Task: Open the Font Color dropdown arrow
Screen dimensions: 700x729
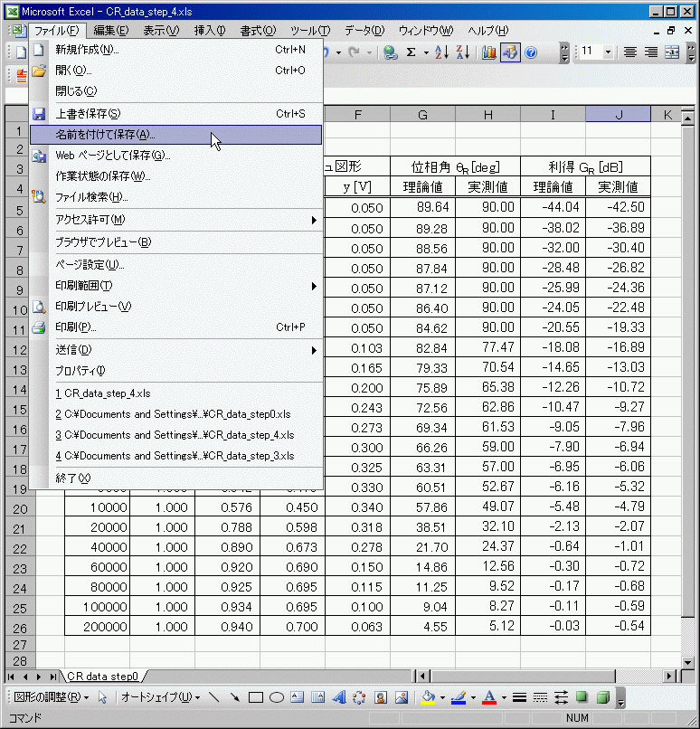Action: pyautogui.click(x=503, y=697)
